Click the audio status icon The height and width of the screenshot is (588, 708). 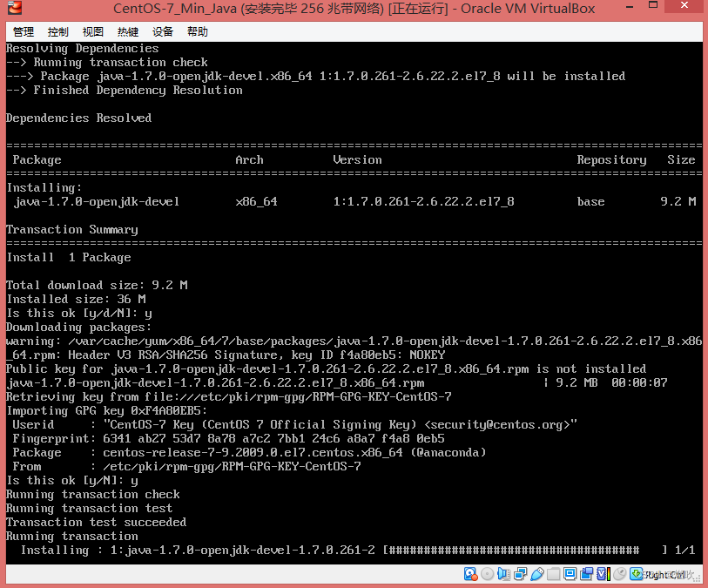tap(504, 574)
